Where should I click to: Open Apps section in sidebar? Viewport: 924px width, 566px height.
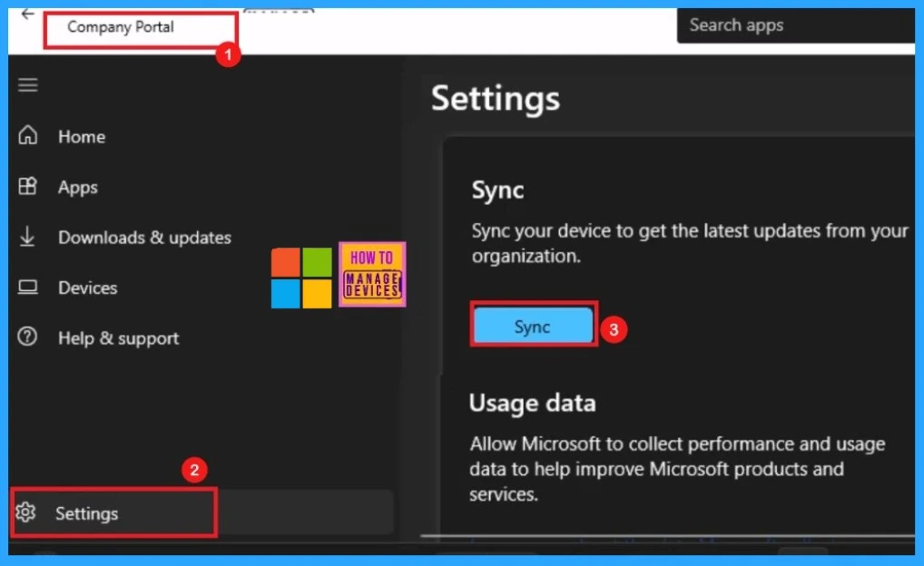78,187
